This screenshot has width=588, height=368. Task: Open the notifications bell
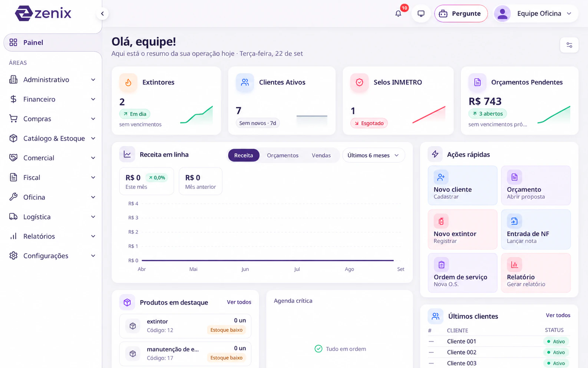pos(398,14)
